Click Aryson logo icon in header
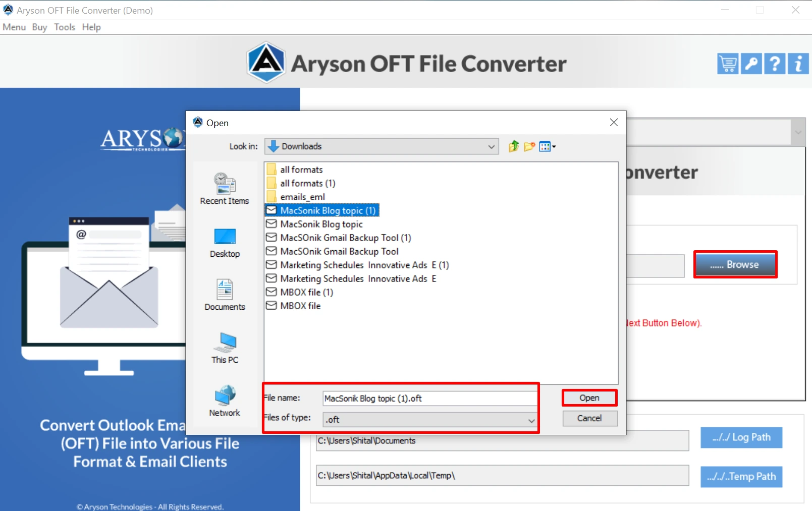Screen dimensions: 812x511 tap(266, 63)
